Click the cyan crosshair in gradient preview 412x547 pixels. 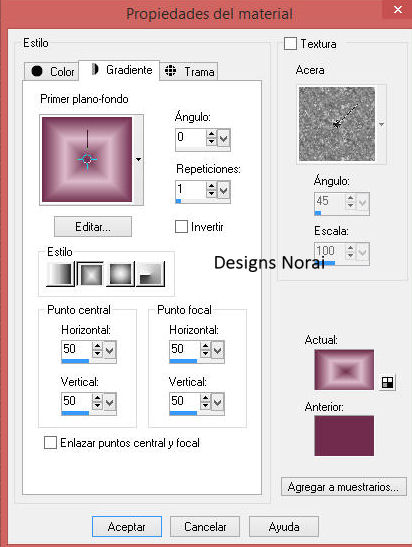pos(87,160)
